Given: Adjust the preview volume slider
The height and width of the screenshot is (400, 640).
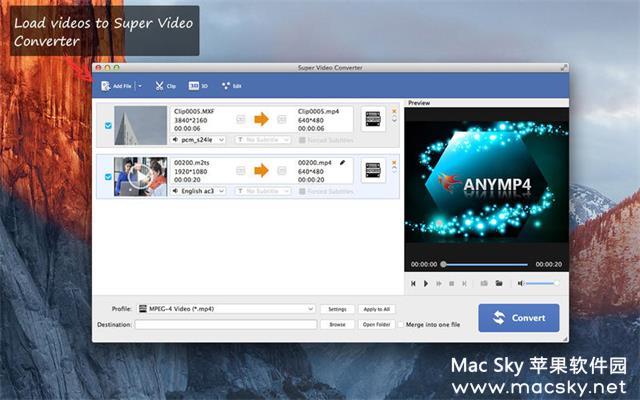Looking at the screenshot, I should click(542, 283).
